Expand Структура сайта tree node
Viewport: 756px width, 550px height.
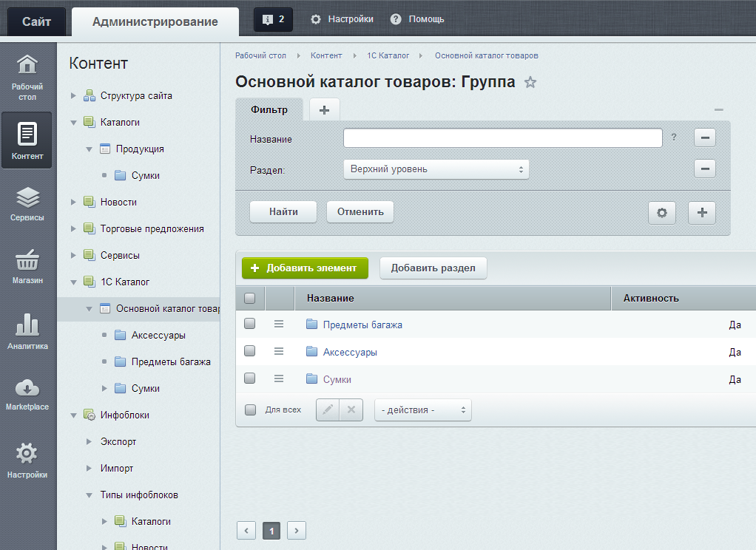74,96
